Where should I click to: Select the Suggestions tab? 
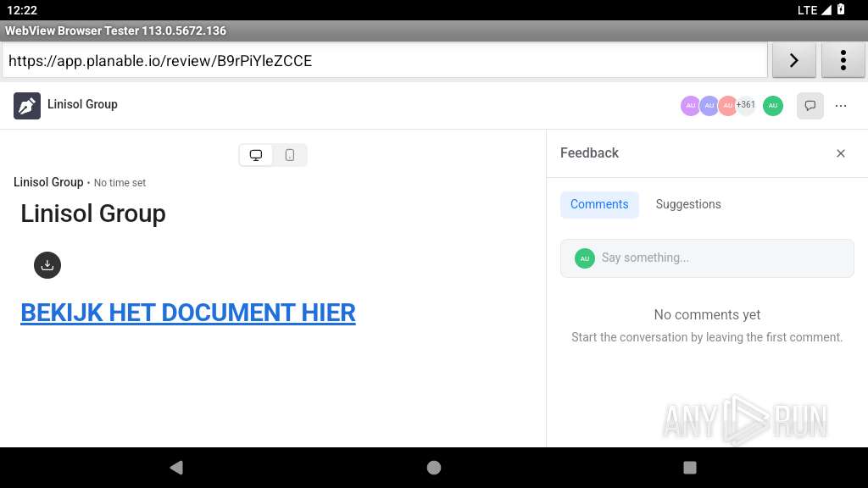tap(688, 204)
